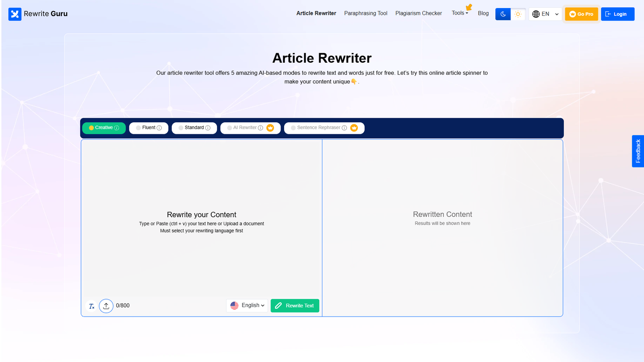The image size is (644, 362).
Task: Open the Feedback side tab
Action: coord(638,151)
